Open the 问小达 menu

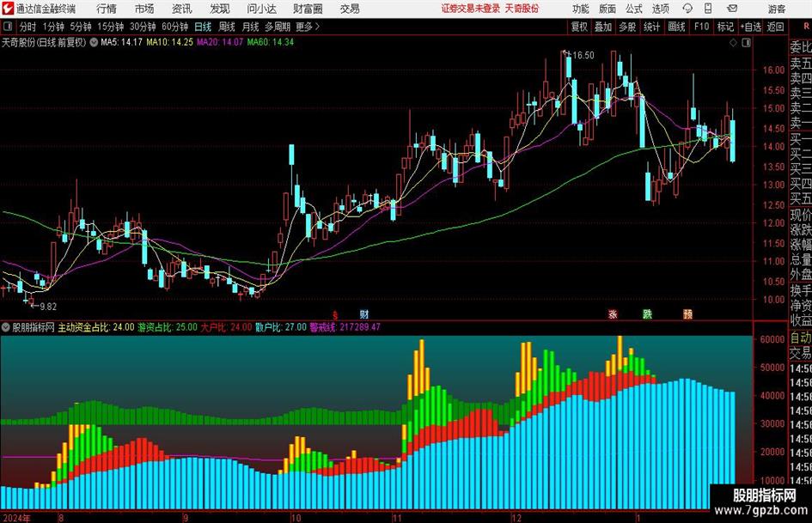point(261,9)
